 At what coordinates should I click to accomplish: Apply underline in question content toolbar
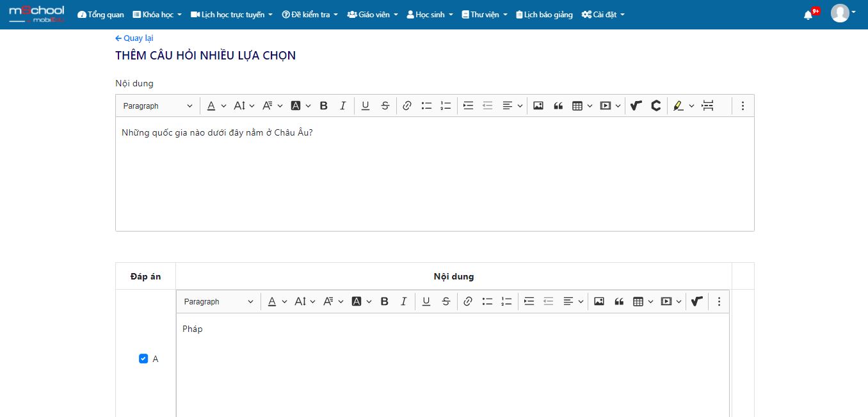pyautogui.click(x=366, y=106)
